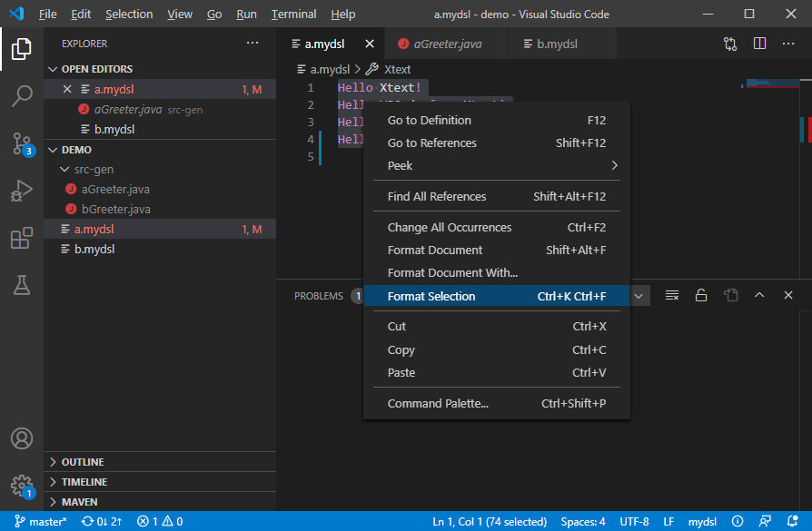
Task: Select Find All References menu entry
Action: click(497, 197)
